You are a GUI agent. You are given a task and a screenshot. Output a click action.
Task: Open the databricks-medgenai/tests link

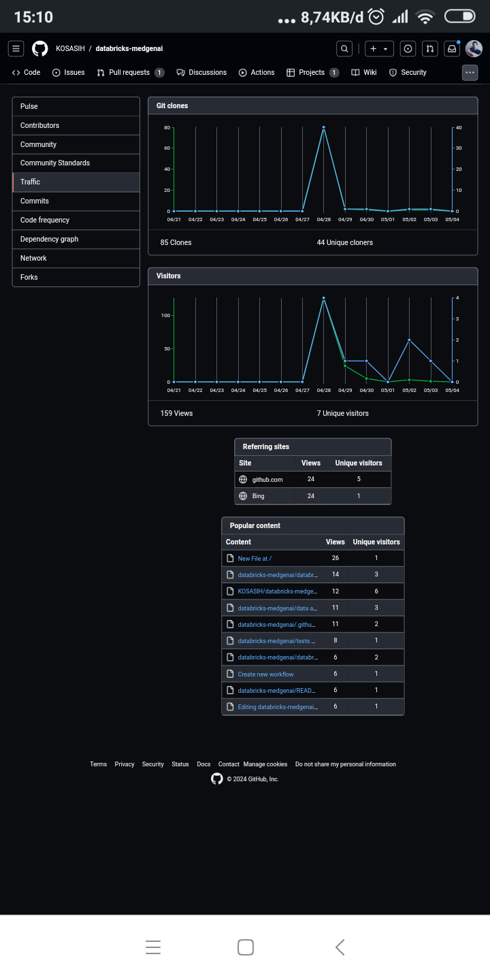pyautogui.click(x=276, y=641)
